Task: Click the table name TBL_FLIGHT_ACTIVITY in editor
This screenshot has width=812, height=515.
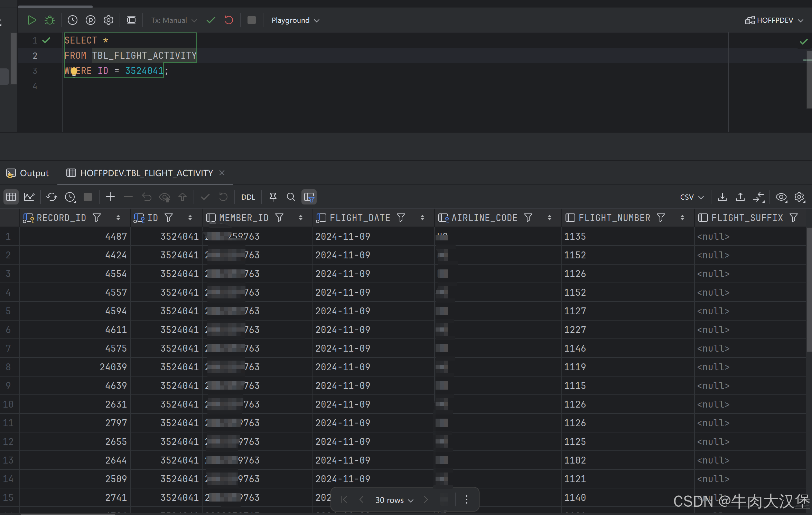Action: pyautogui.click(x=144, y=56)
